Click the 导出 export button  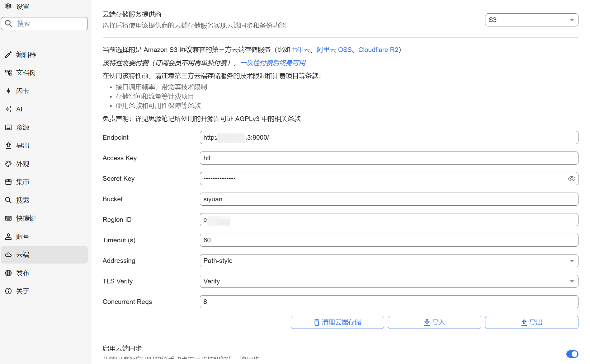pyautogui.click(x=531, y=322)
